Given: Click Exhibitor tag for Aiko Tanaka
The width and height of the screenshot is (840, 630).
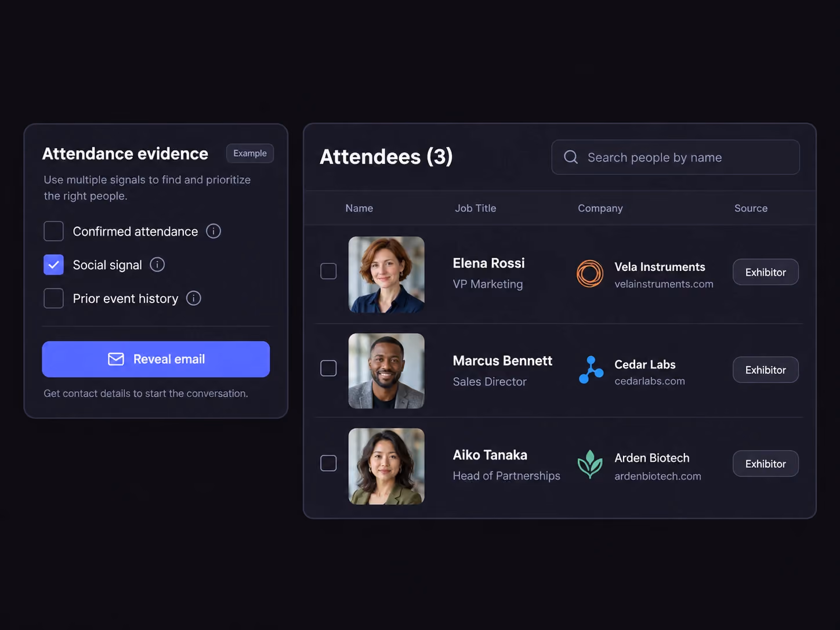Looking at the screenshot, I should coord(766,464).
